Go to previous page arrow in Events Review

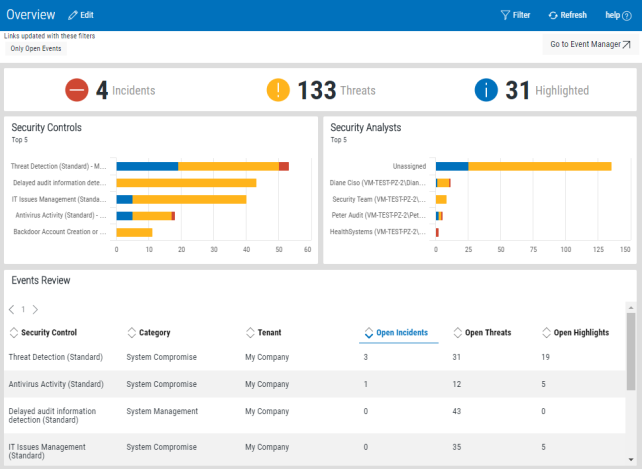(x=11, y=310)
